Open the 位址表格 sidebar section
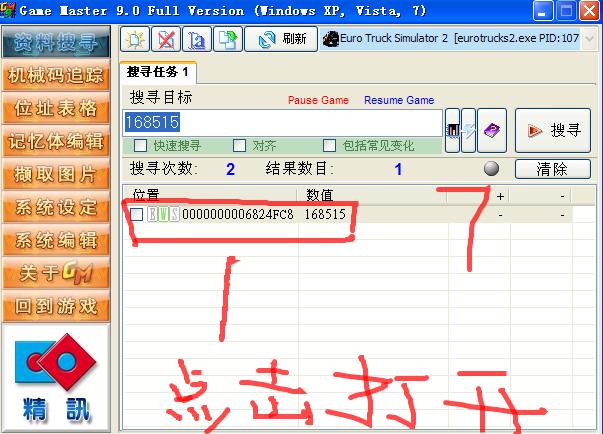 [54, 108]
